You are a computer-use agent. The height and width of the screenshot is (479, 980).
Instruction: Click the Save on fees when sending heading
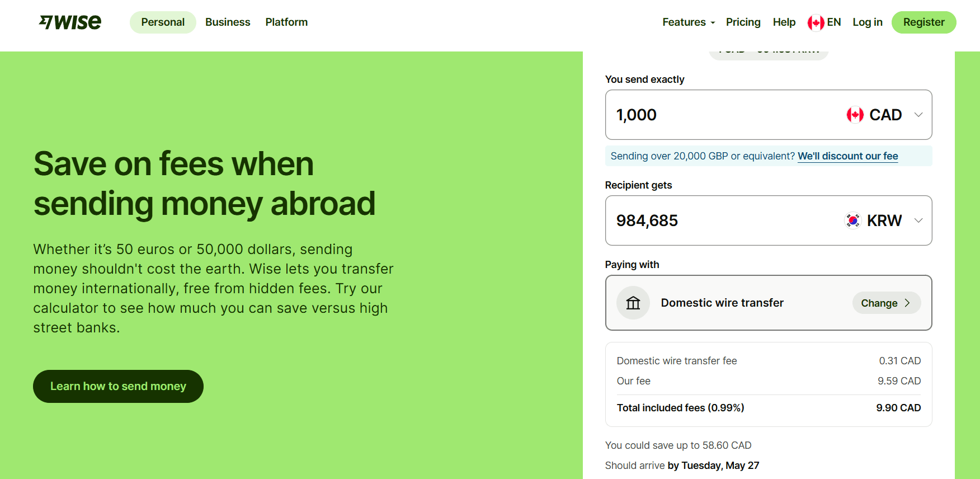coord(204,184)
